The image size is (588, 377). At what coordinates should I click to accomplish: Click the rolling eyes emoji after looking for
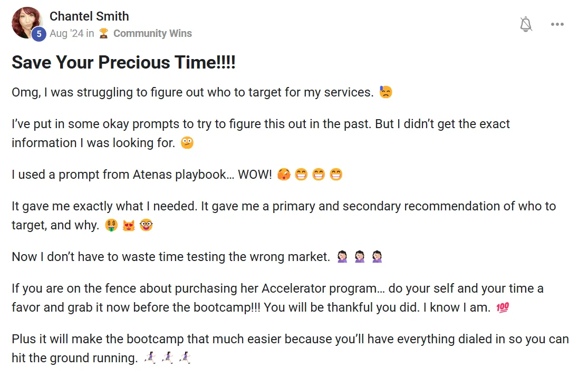[187, 143]
